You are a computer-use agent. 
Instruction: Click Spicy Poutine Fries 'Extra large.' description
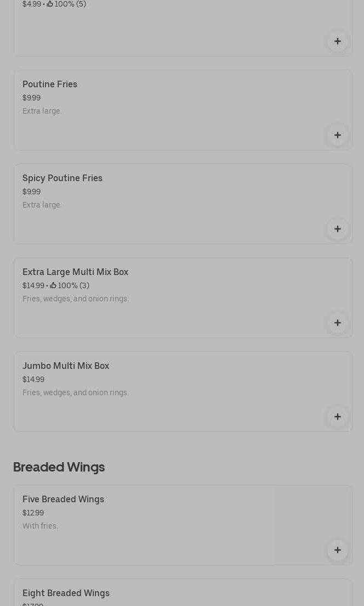coord(42,205)
